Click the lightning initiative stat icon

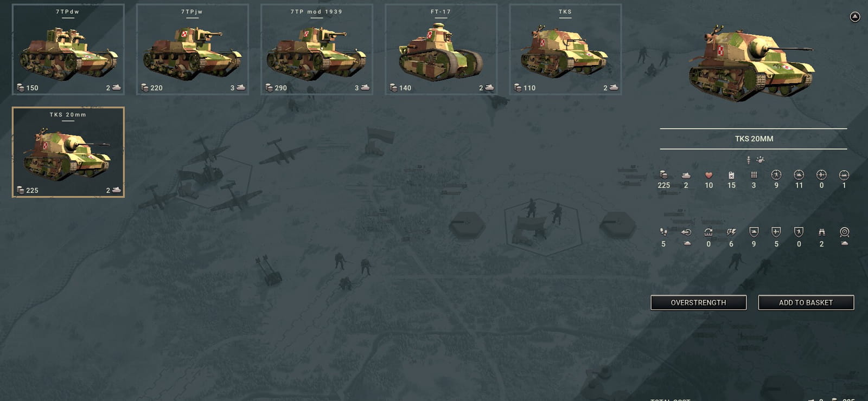click(731, 232)
